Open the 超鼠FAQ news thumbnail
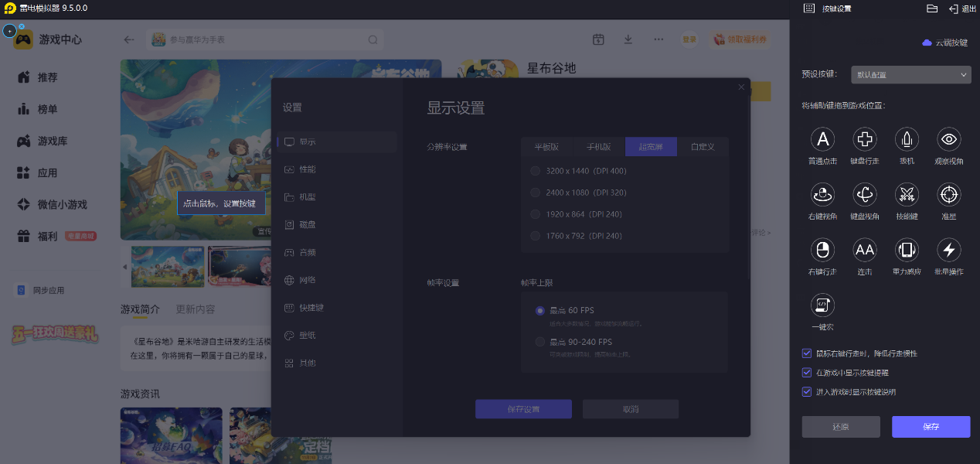The height and width of the screenshot is (464, 980). pos(172,435)
